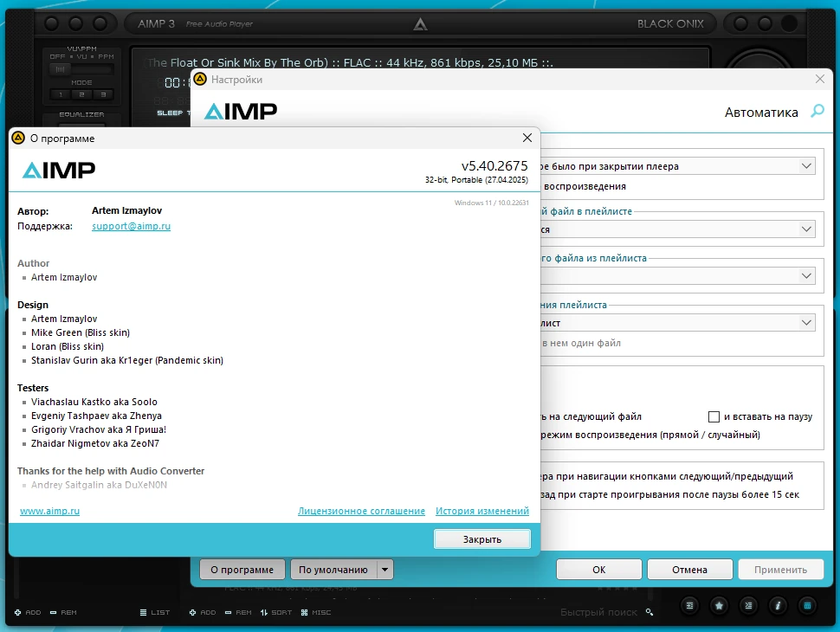Click the yellow AIMP icon in О программе title bar
840x632 pixels.
18,138
